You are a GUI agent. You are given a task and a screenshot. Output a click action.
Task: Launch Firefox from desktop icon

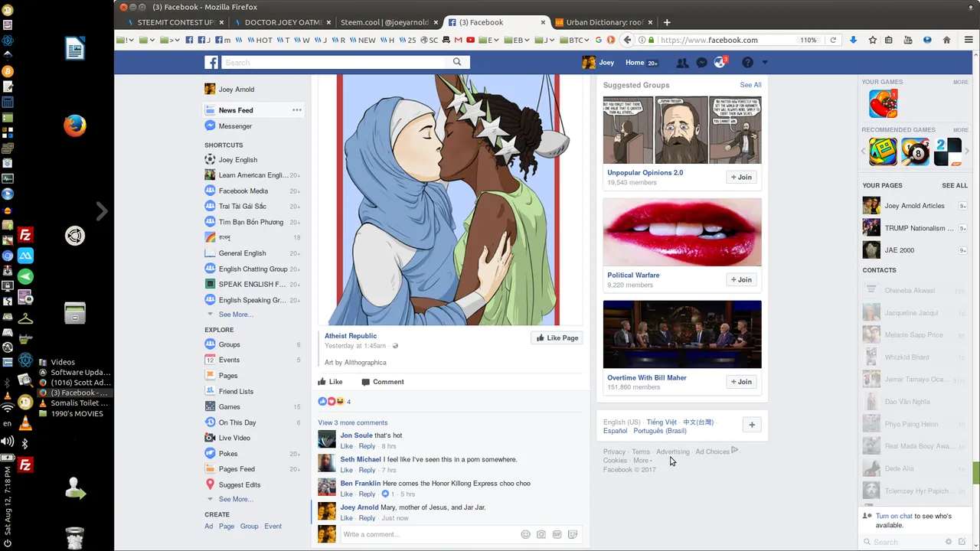pos(74,126)
